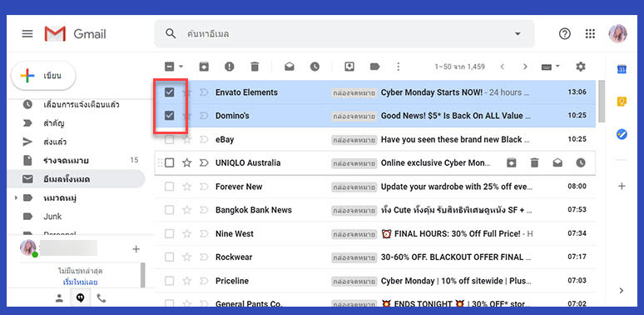This screenshot has height=315, width=644.
Task: Select the Priceline email checkbox
Action: click(x=169, y=282)
